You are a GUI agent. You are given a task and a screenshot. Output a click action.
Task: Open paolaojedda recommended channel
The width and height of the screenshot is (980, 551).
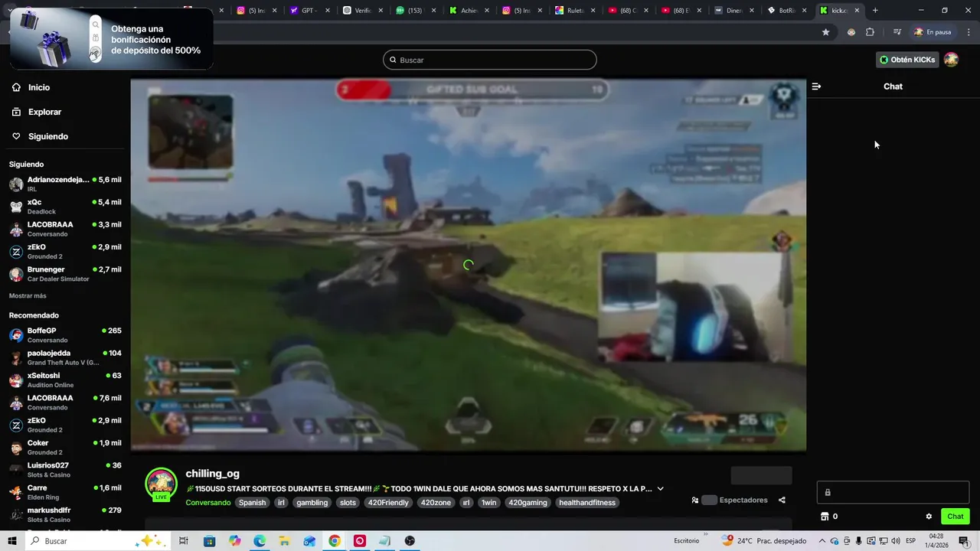pyautogui.click(x=65, y=357)
